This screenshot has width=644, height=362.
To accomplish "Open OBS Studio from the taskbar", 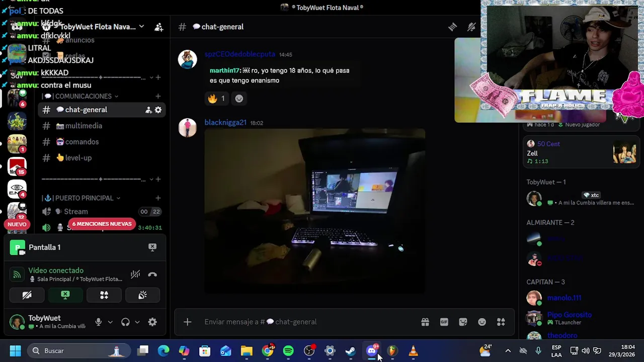I will 309,351.
